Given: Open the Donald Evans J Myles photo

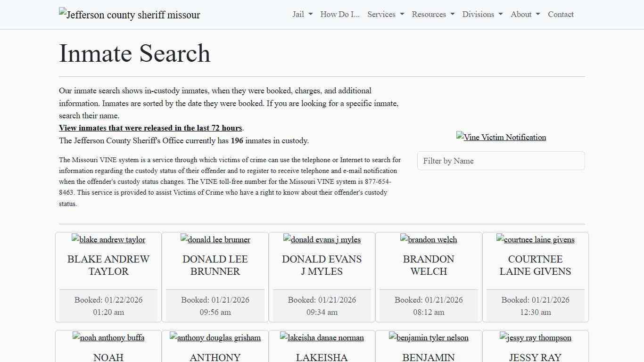Looking at the screenshot, I should (322, 239).
